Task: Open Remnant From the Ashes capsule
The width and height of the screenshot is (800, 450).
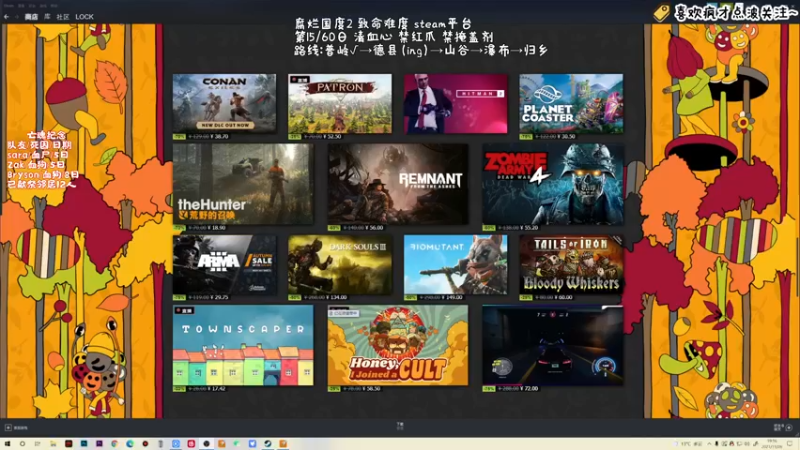Action: (398, 184)
